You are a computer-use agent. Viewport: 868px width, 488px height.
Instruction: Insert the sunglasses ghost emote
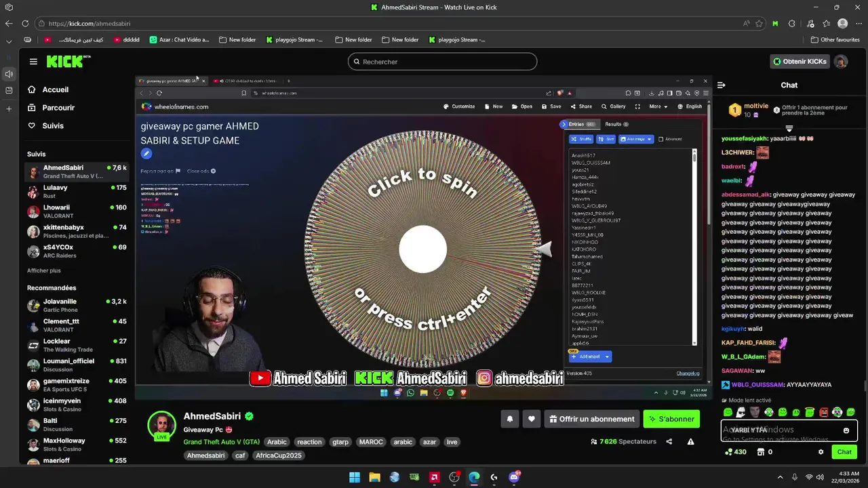pyautogui.click(x=741, y=412)
